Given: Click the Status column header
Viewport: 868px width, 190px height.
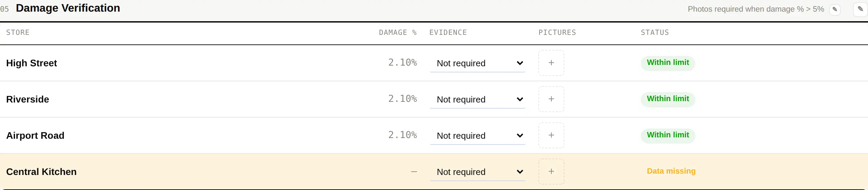Looking at the screenshot, I should pos(655,32).
